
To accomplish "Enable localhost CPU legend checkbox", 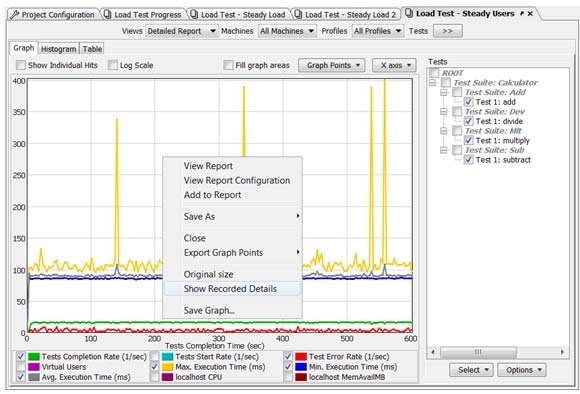I will [155, 377].
